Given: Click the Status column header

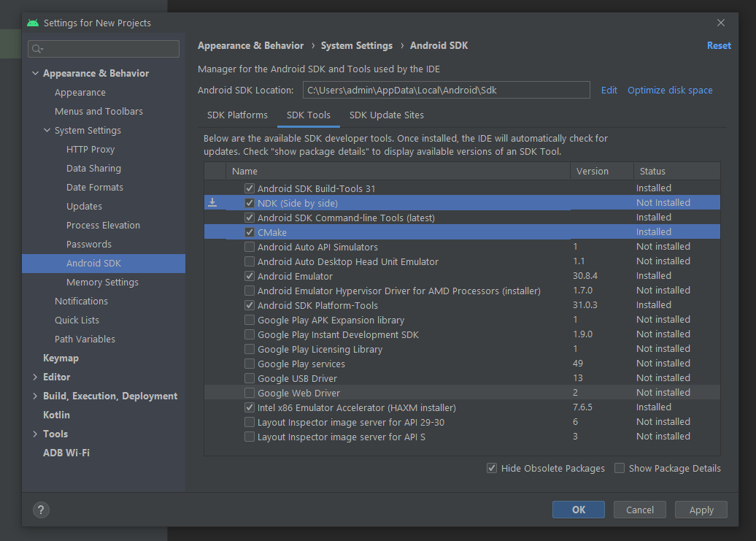Looking at the screenshot, I should (677, 171).
